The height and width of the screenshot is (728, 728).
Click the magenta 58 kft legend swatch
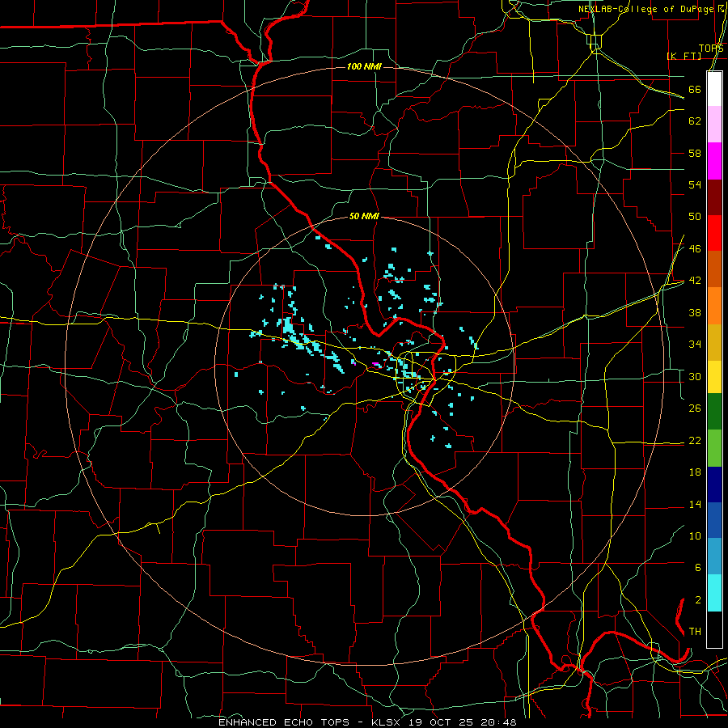(x=714, y=161)
